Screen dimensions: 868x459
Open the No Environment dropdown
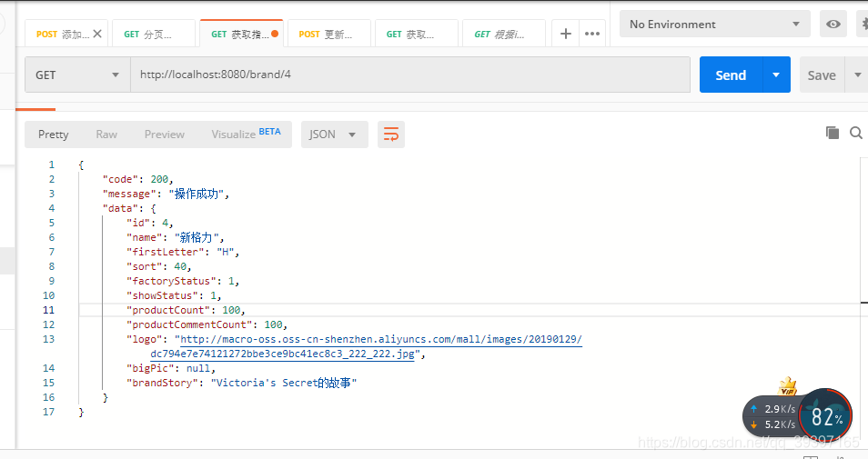point(714,25)
